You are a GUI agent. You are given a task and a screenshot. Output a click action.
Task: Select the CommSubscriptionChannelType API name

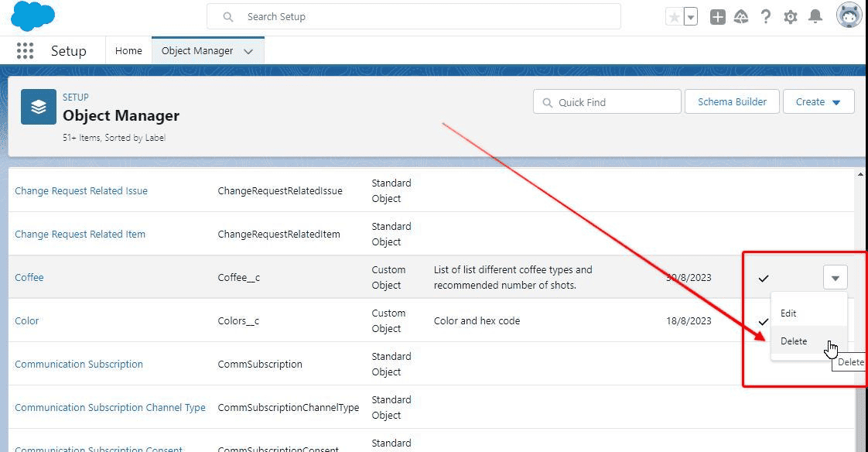pos(289,407)
